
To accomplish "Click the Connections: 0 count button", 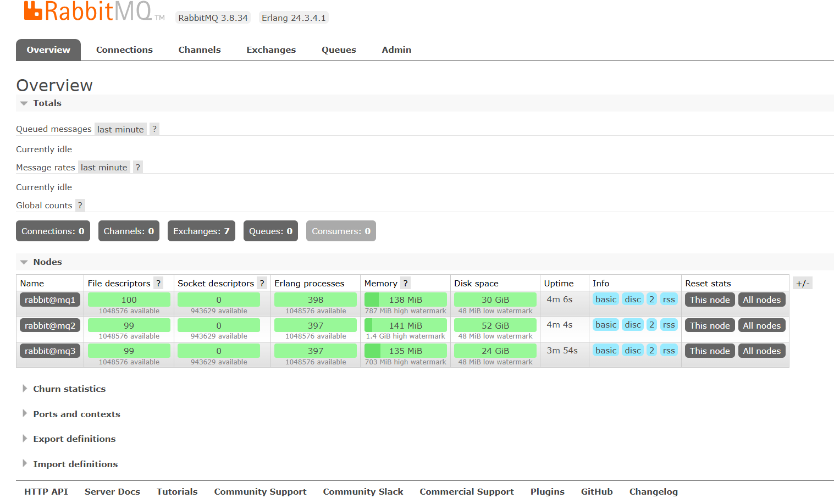I will pos(53,231).
